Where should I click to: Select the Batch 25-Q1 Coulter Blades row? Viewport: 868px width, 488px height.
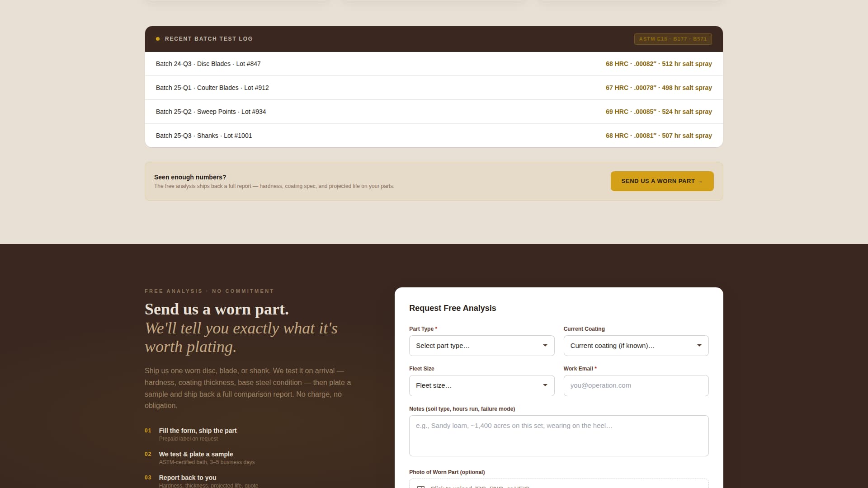click(x=433, y=88)
